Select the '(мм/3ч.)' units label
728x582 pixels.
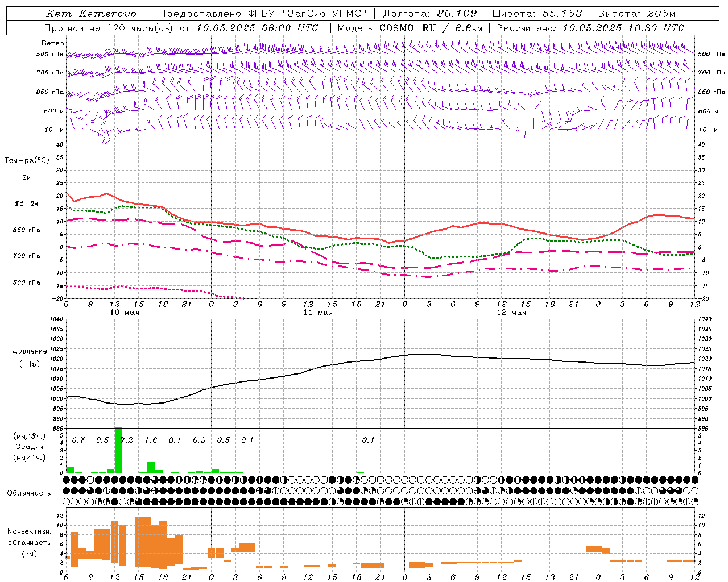click(28, 436)
